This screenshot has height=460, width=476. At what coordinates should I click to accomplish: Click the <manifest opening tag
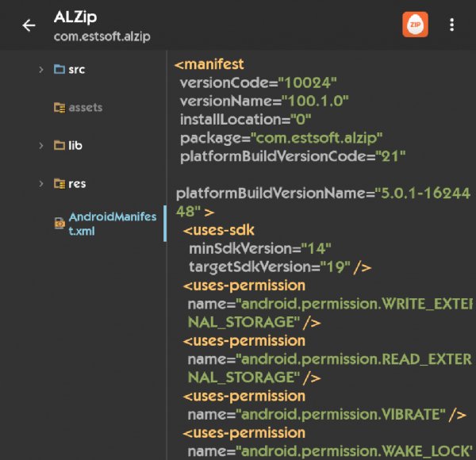point(209,64)
